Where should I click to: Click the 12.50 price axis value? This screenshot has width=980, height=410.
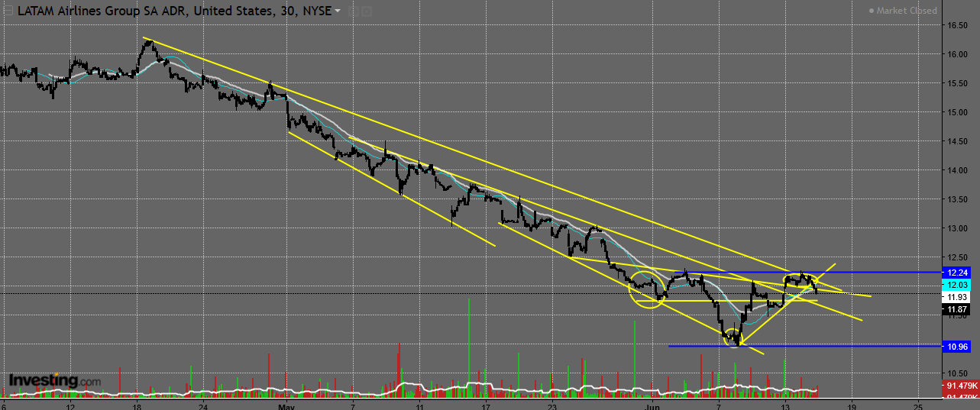959,257
